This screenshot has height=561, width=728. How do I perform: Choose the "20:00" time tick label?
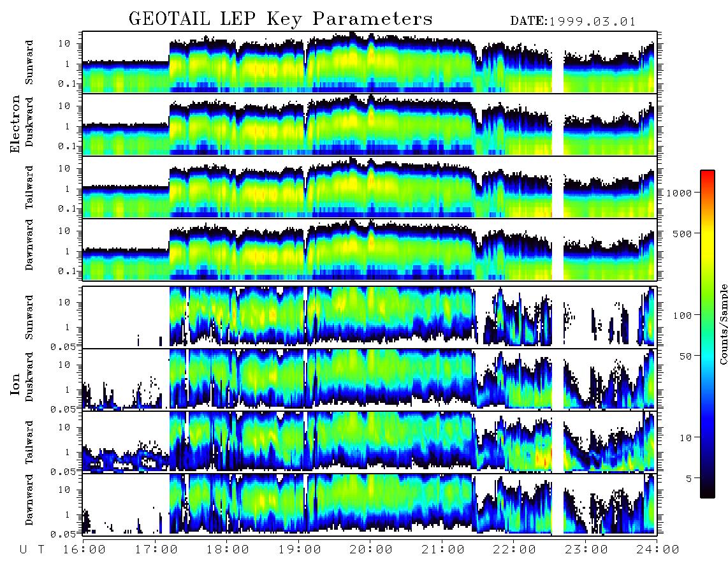click(x=371, y=550)
